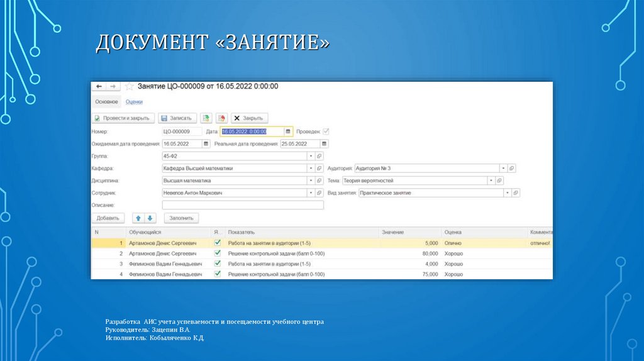The height and width of the screenshot is (361, 644).
Task: Click the Закрыть button
Action: click(249, 118)
